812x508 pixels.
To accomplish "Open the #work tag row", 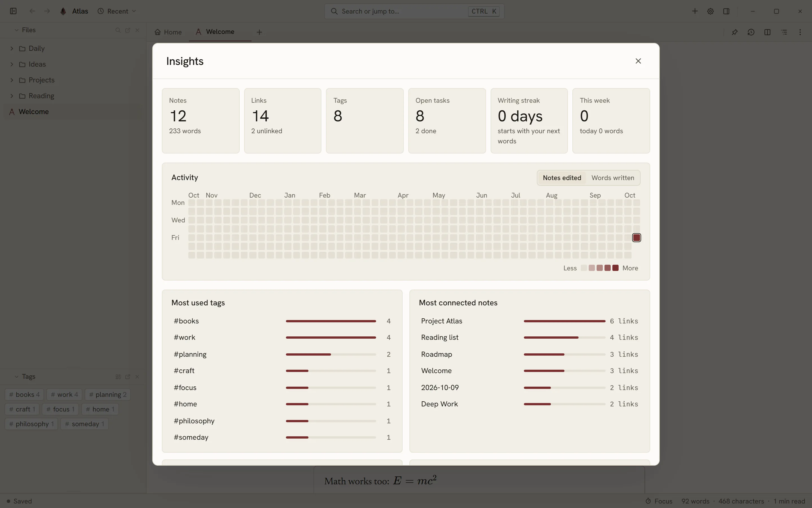I will (282, 337).
